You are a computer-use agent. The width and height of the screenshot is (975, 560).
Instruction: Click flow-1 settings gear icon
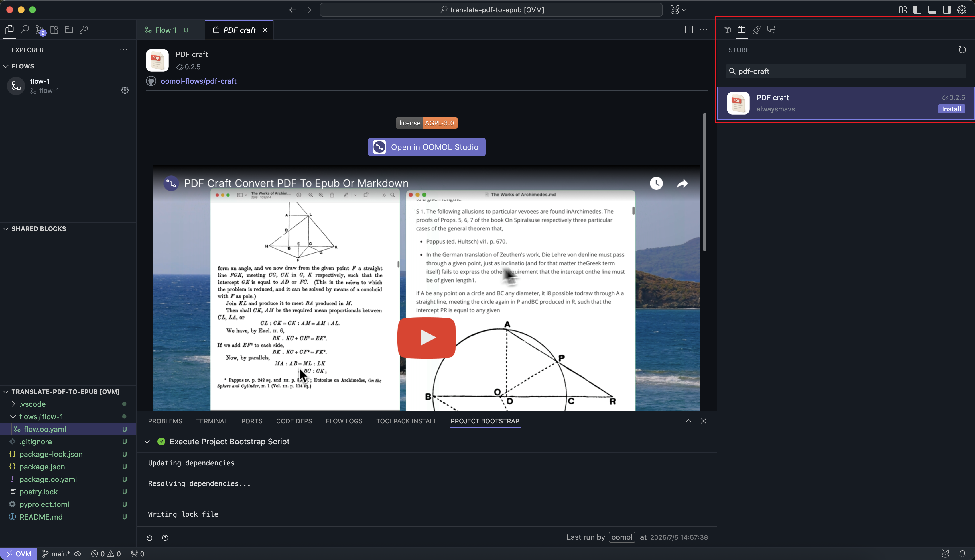tap(125, 90)
